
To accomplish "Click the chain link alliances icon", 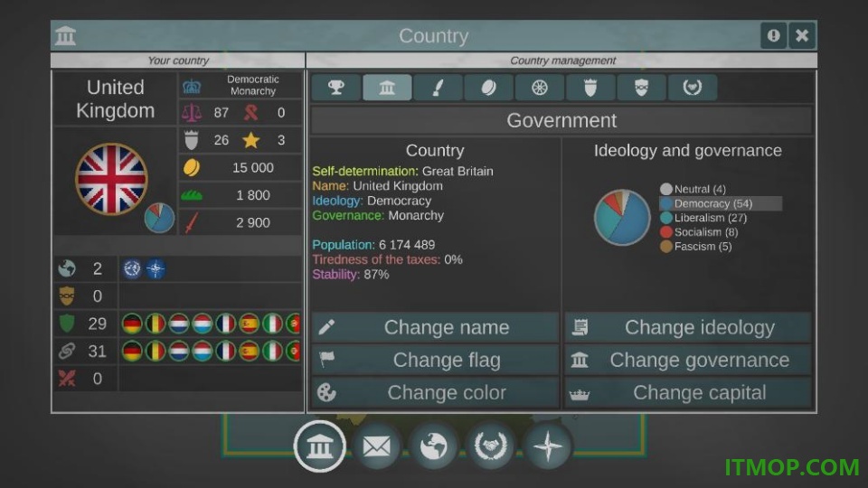I will (67, 351).
